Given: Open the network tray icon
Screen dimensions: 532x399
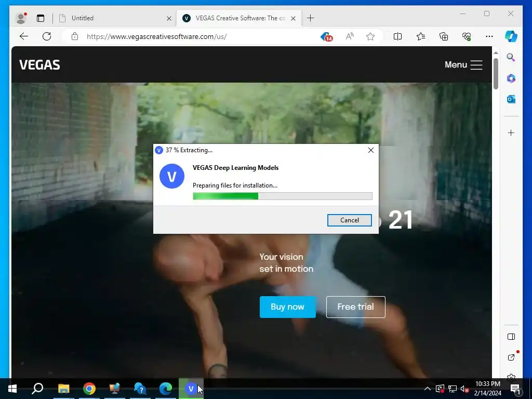Looking at the screenshot, I should pos(453,389).
